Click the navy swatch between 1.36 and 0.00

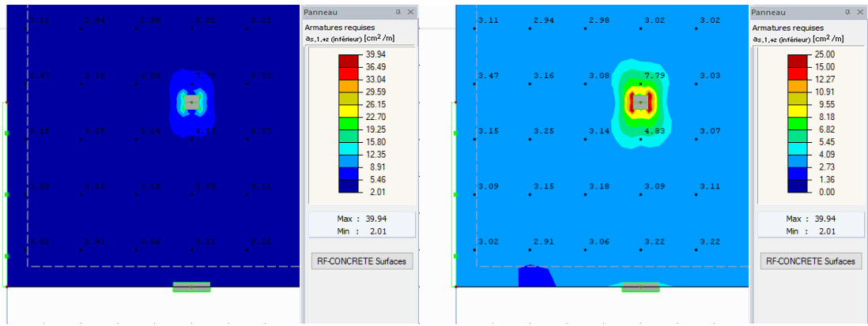pyautogui.click(x=797, y=185)
